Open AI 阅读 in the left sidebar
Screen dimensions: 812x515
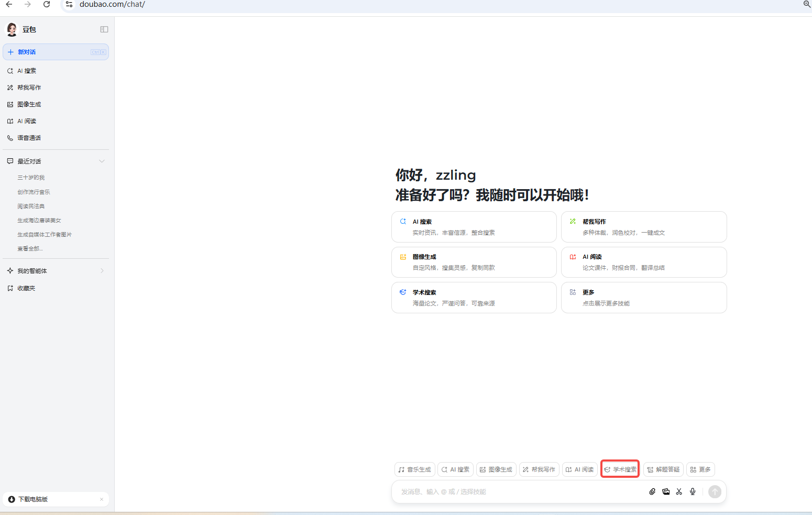(56, 121)
